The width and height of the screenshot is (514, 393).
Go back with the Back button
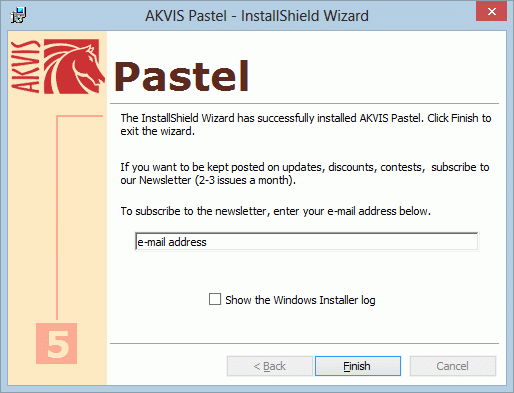pos(270,366)
